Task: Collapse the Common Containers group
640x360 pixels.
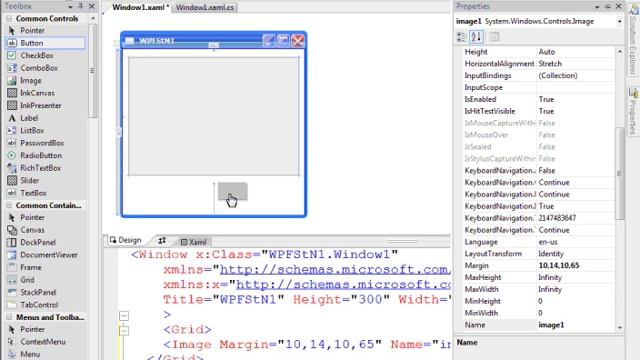Action: 9,205
